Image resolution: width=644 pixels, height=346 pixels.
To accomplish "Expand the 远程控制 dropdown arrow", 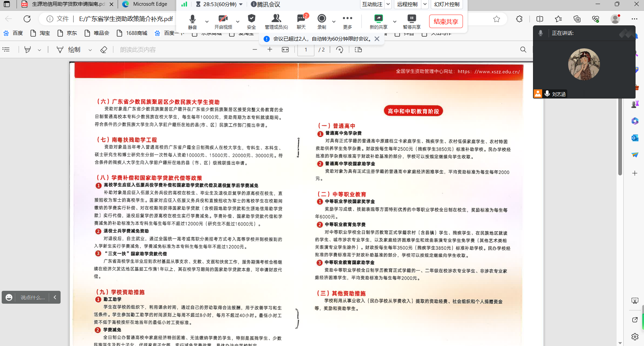I will pos(425,4).
